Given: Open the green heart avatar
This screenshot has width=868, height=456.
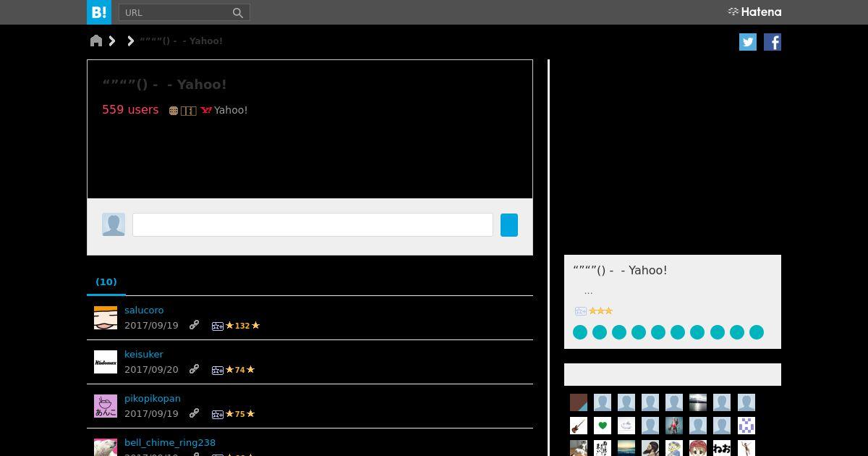Looking at the screenshot, I should point(603,426).
